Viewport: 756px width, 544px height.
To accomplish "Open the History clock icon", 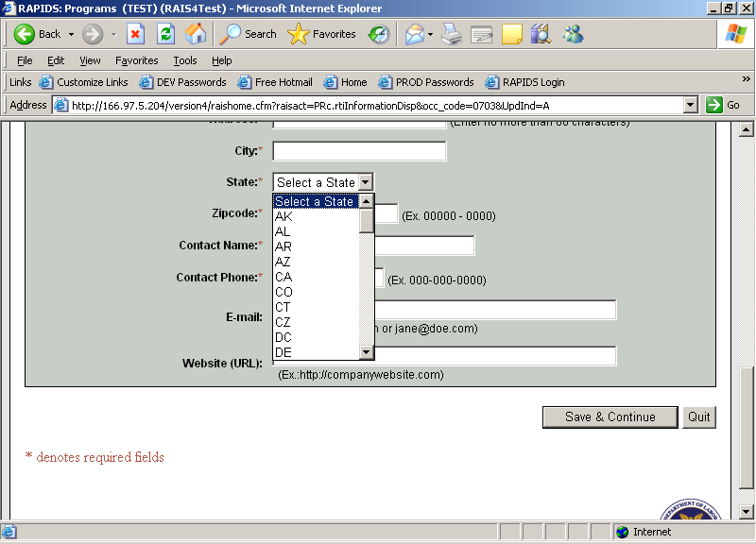I will point(379,34).
